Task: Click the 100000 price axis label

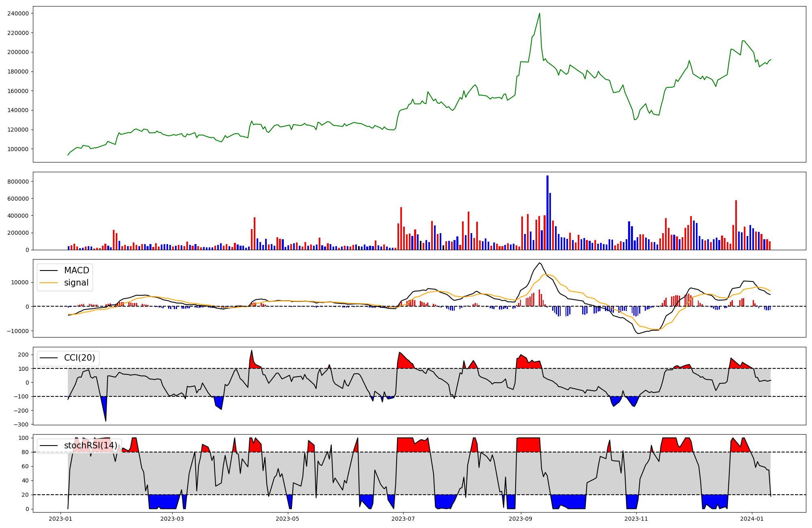Action: [x=18, y=149]
